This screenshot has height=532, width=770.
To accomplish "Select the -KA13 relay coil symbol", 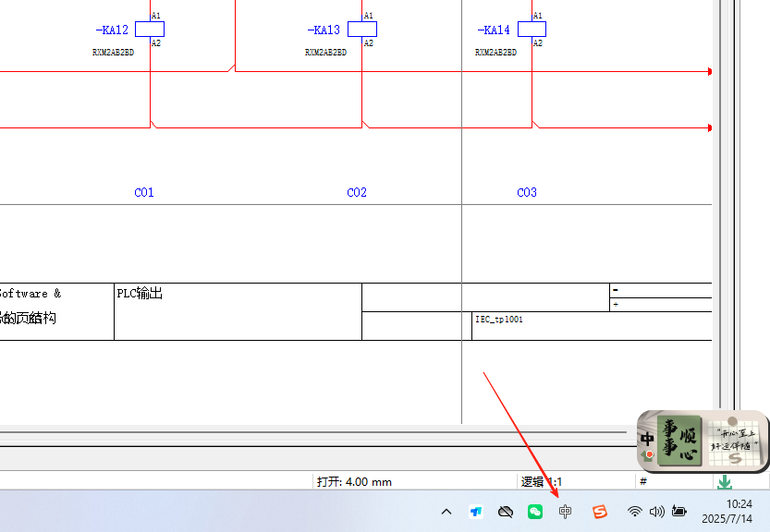I will tap(362, 30).
